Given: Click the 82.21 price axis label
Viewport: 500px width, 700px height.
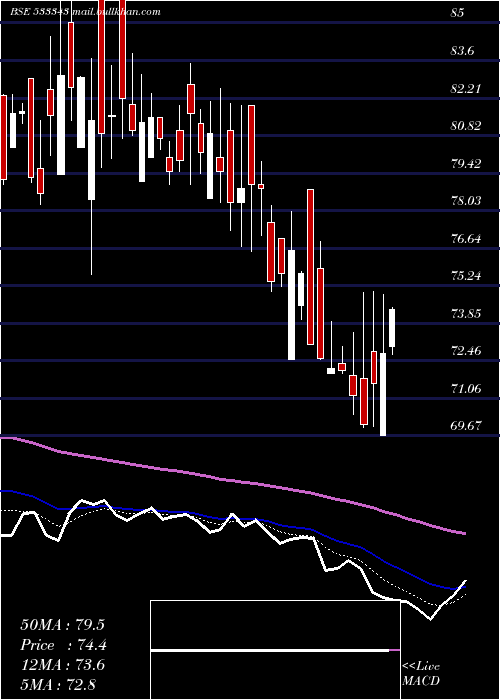Looking at the screenshot, I should 467,89.
